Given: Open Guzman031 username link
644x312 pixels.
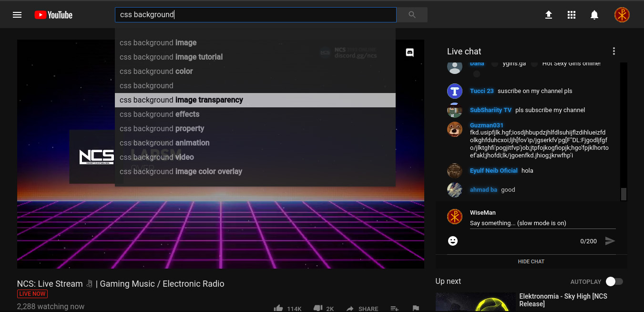Looking at the screenshot, I should coord(487,125).
